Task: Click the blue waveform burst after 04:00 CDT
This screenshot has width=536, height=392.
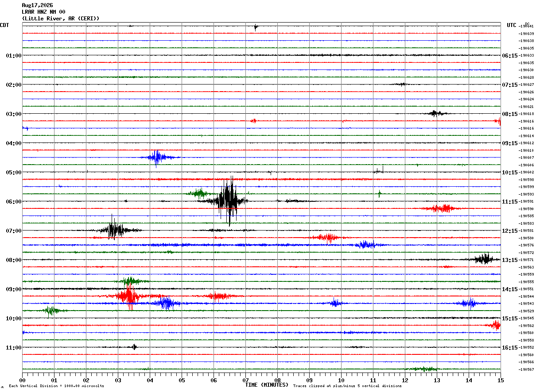Action: [157, 158]
